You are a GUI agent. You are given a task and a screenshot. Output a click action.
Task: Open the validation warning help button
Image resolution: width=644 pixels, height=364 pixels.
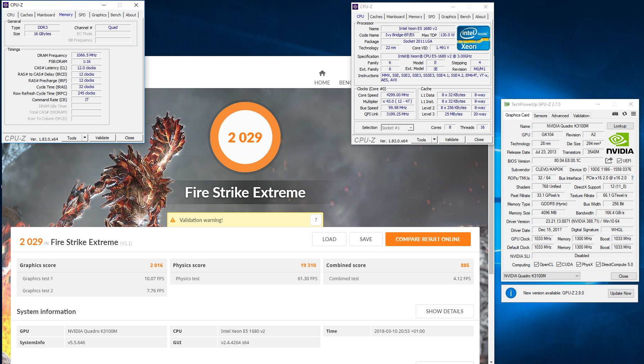316,220
